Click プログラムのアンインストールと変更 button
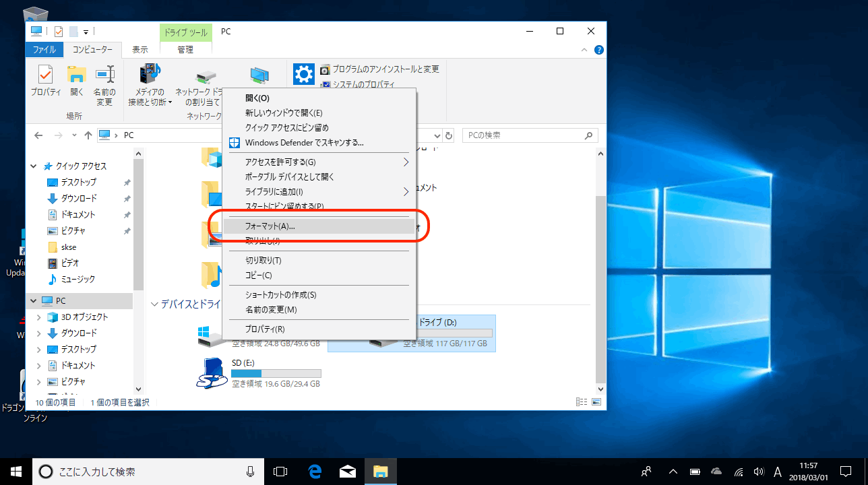868x485 pixels. (379, 69)
